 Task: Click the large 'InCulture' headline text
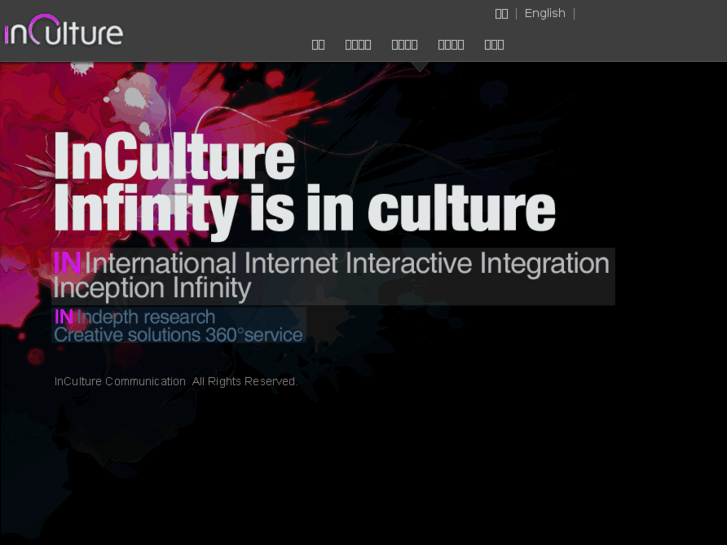click(x=174, y=156)
